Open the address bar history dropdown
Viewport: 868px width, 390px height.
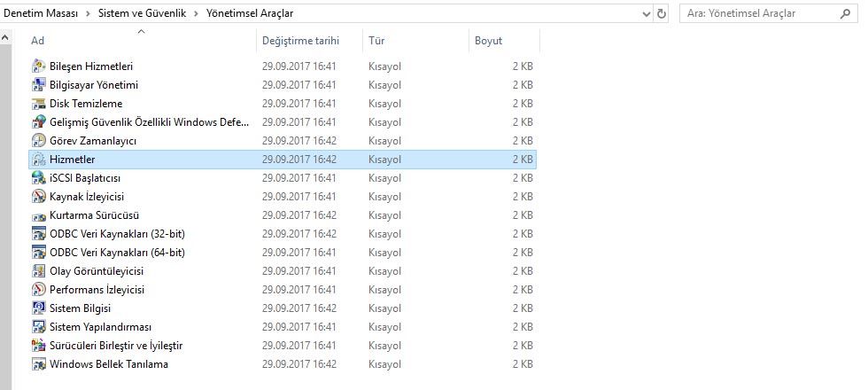coord(647,14)
